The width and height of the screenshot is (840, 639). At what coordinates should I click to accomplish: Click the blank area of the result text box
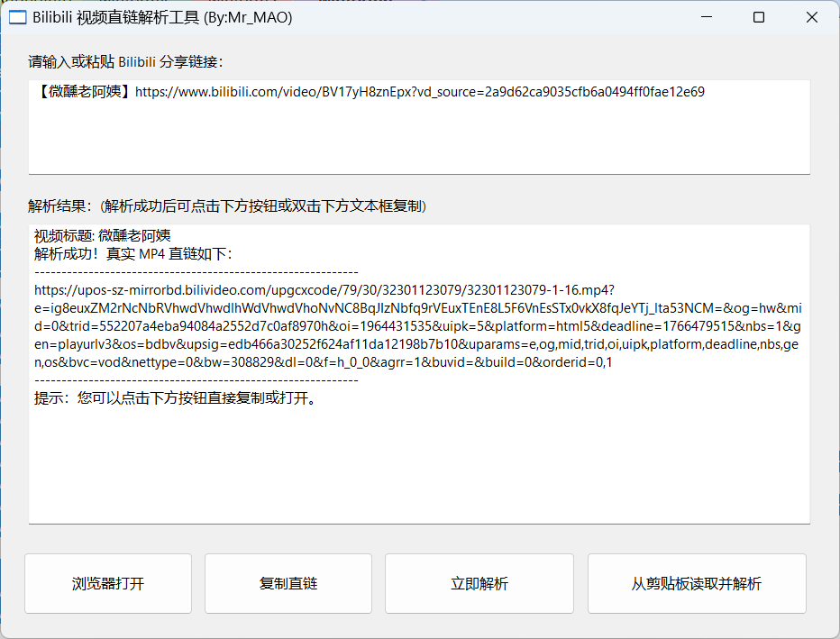tap(419, 469)
